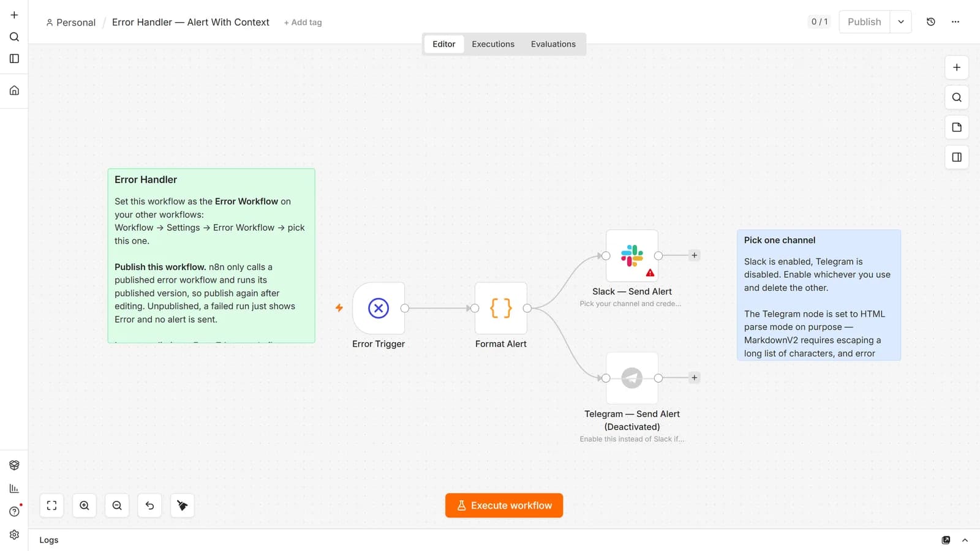Click the Logs label at bottom
Image resolution: width=980 pixels, height=551 pixels.
click(49, 540)
